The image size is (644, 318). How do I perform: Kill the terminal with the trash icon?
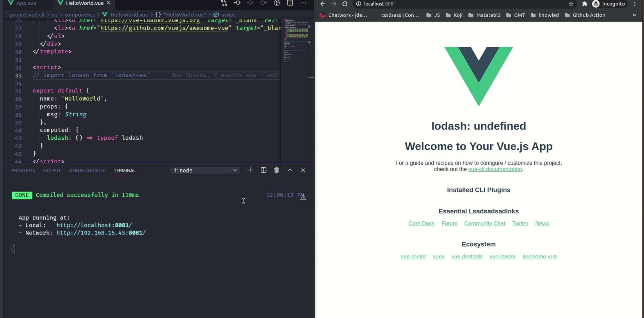(x=276, y=170)
